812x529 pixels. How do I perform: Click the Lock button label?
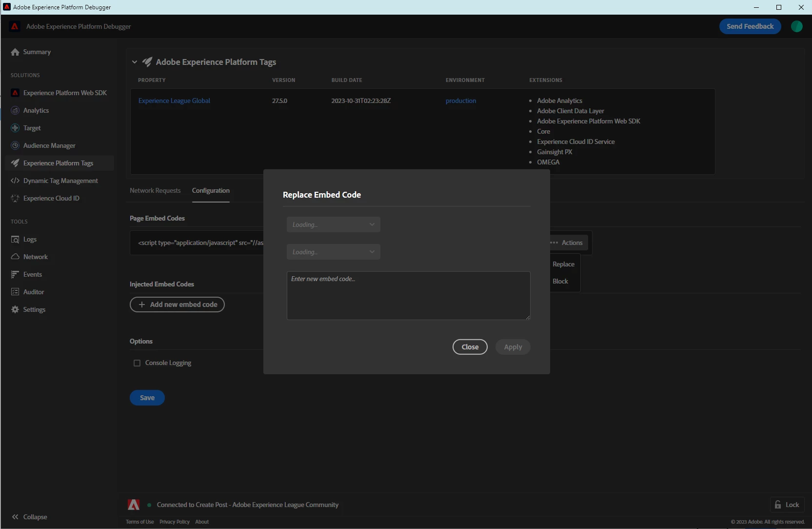[792, 505]
